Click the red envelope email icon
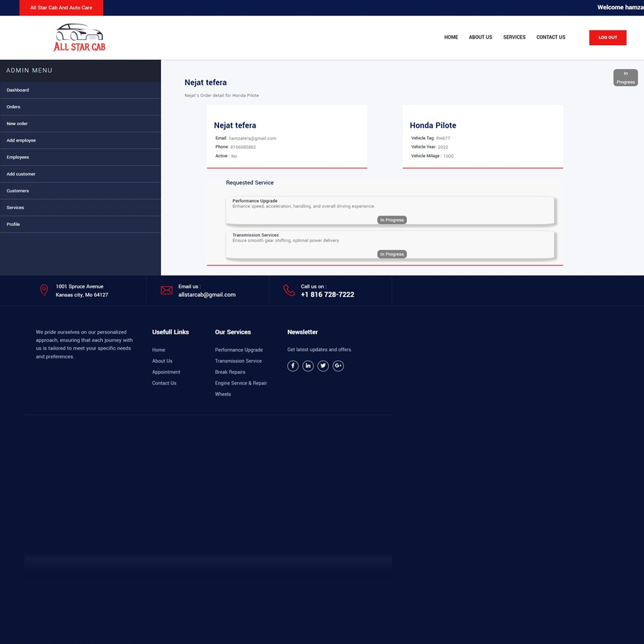This screenshot has height=644, width=644. (166, 290)
